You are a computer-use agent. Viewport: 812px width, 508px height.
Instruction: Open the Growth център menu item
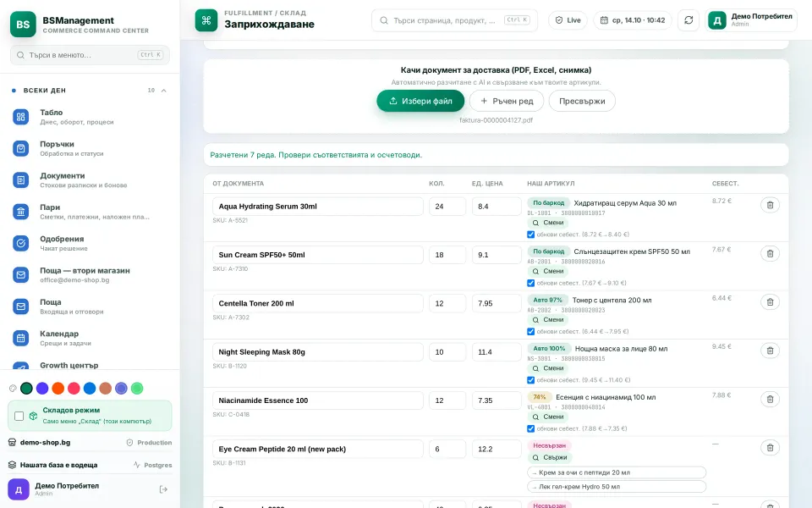tap(90, 365)
